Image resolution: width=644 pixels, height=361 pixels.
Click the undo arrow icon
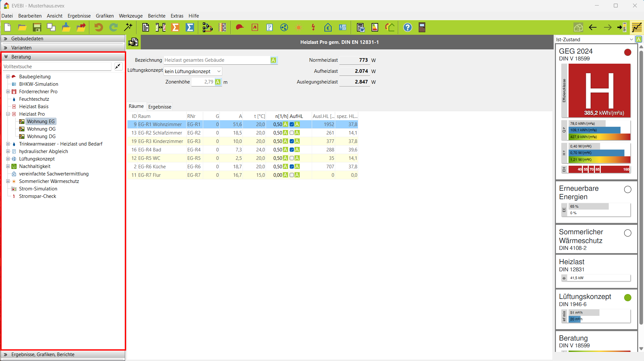(99, 28)
